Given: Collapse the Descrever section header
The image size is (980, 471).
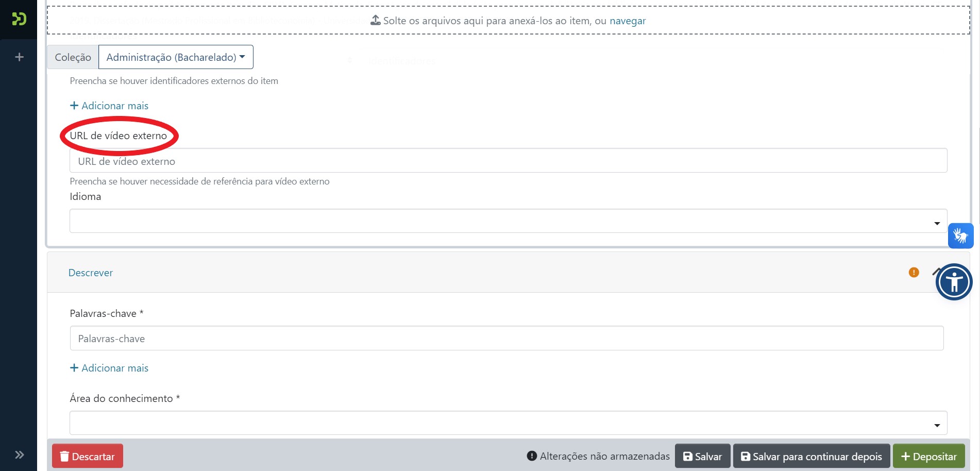Looking at the screenshot, I should tap(91, 273).
